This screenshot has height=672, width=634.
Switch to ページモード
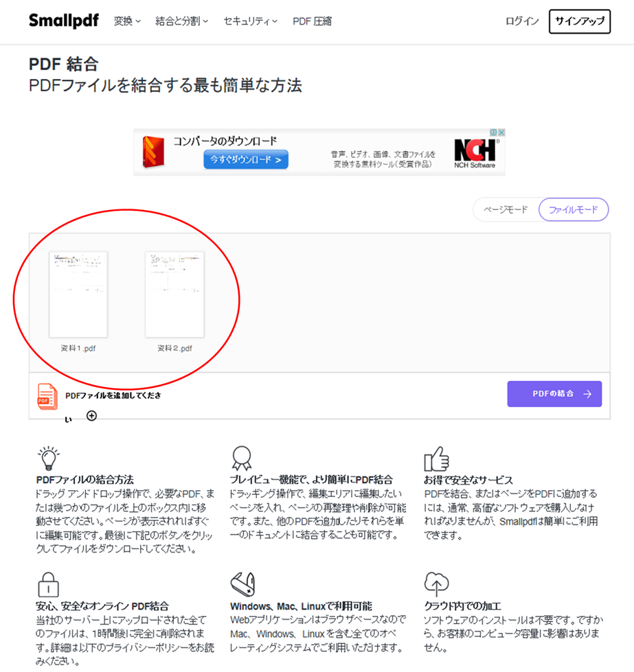tap(506, 209)
